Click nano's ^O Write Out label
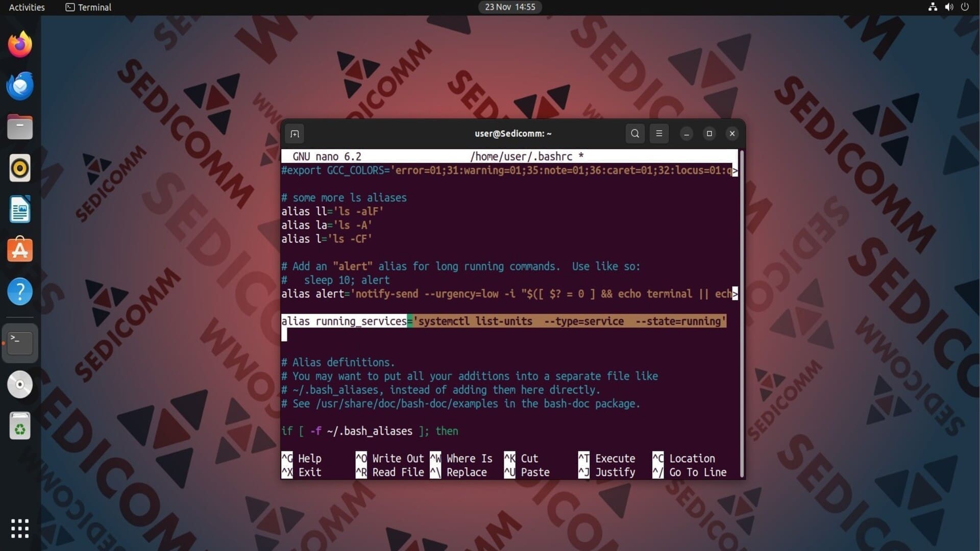The image size is (980, 551). point(390,459)
